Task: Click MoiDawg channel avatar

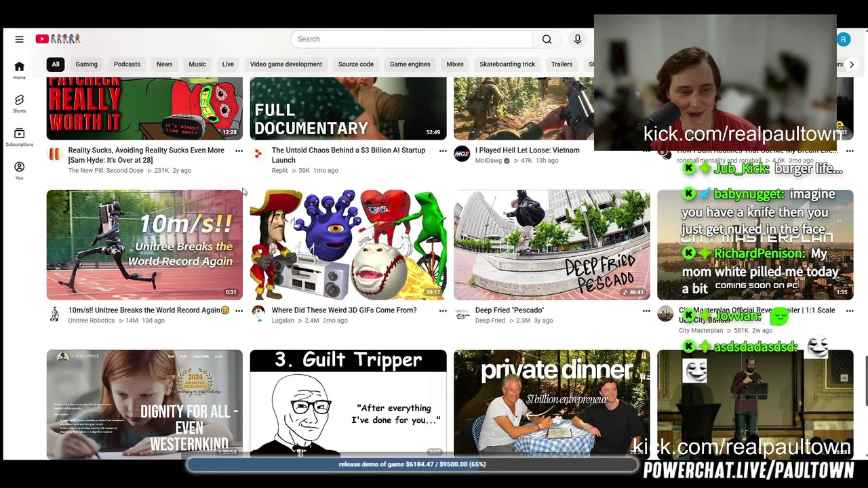Action: tap(462, 154)
